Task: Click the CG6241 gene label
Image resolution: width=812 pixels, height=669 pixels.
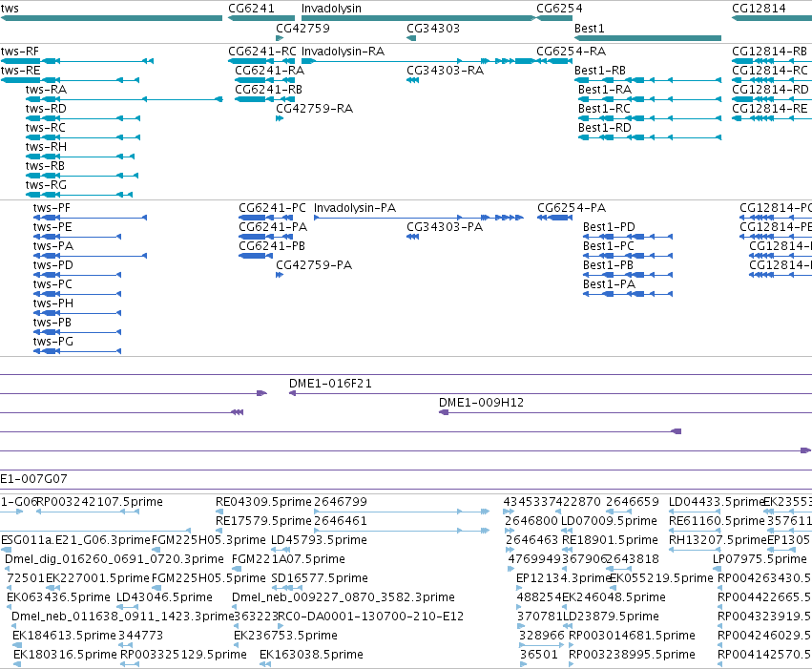Action: (x=251, y=9)
